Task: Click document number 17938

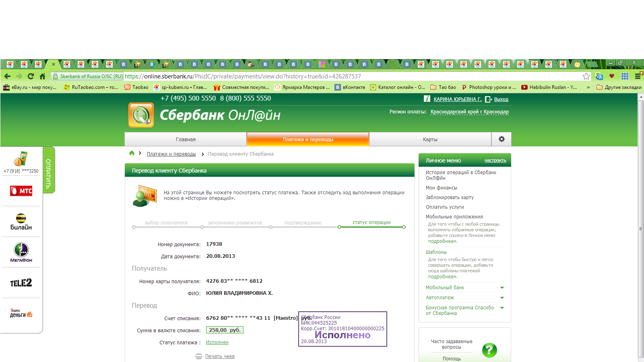Action: point(214,244)
